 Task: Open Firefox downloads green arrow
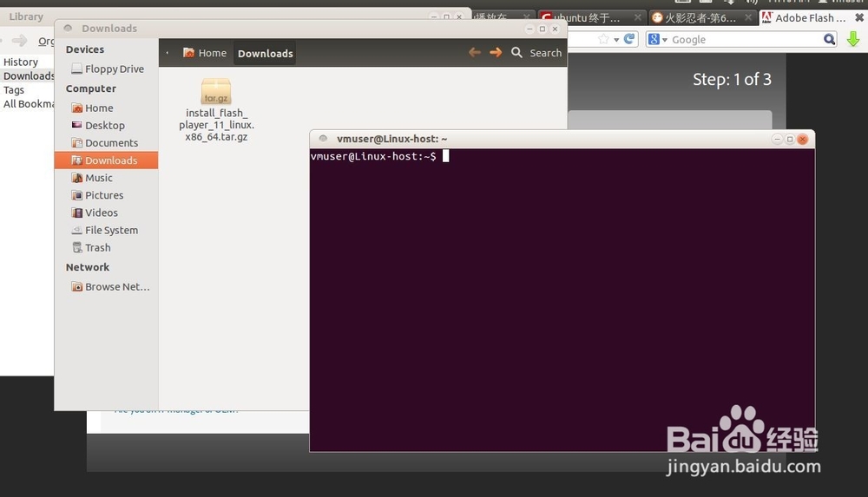tap(853, 39)
